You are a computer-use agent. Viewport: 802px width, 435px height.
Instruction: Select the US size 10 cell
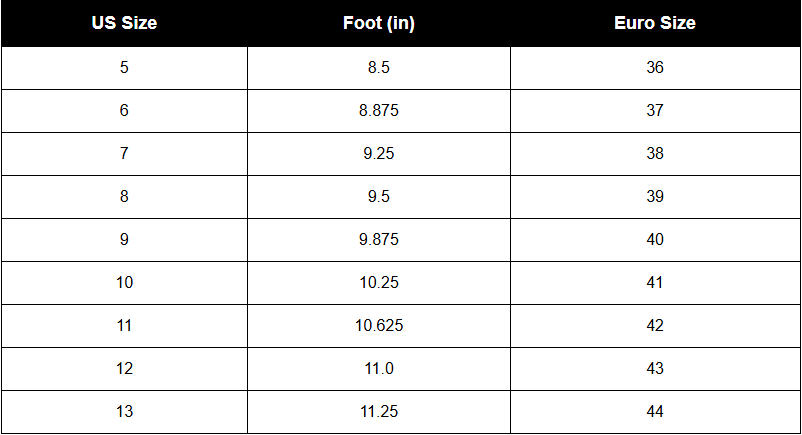tap(124, 283)
